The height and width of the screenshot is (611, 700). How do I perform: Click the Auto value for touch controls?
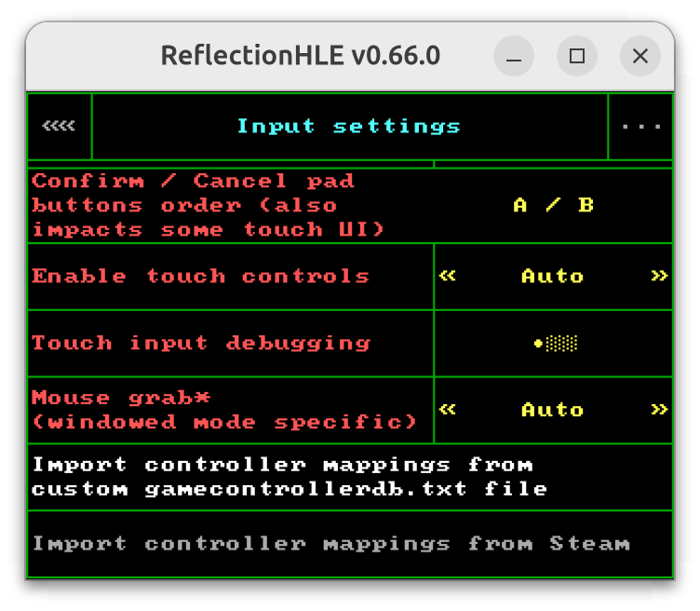pos(553,276)
